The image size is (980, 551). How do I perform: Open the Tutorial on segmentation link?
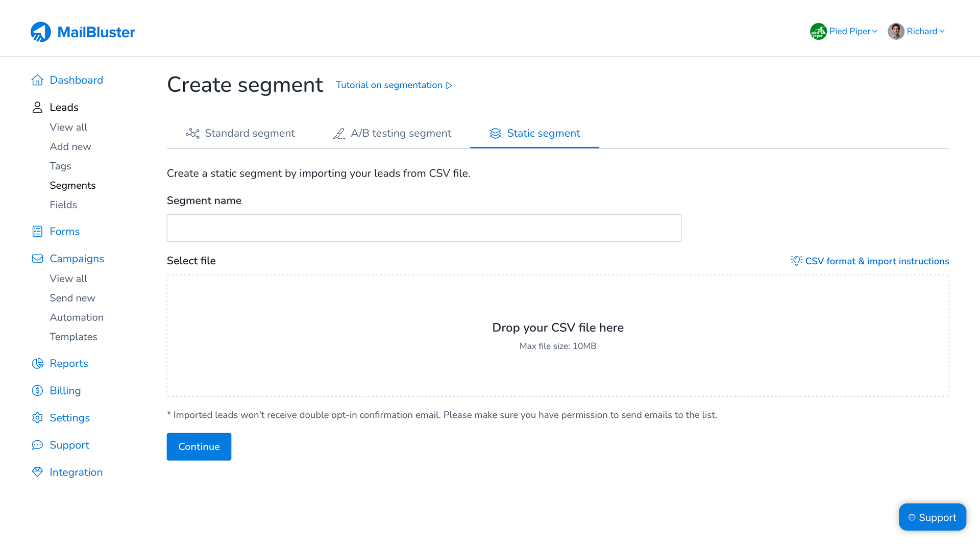394,85
